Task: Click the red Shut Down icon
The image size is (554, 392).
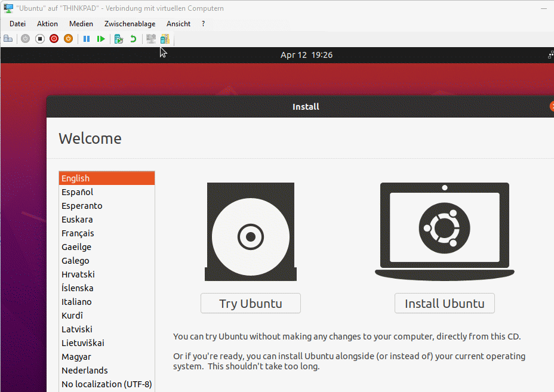Action: [x=54, y=39]
